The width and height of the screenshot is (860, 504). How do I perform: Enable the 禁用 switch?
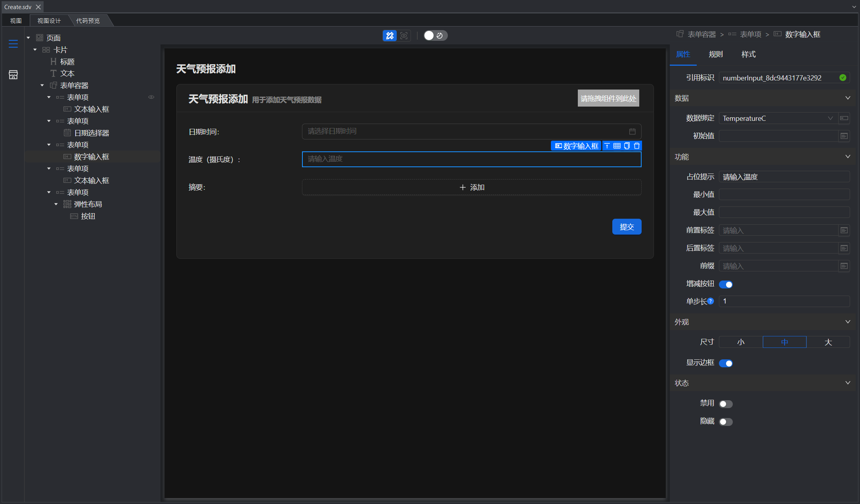click(x=726, y=404)
